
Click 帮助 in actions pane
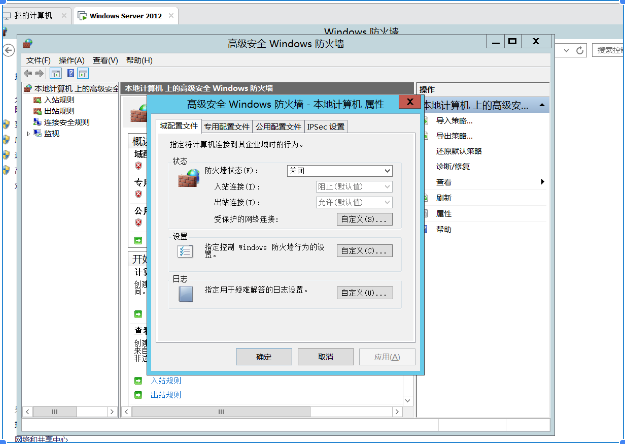[x=443, y=229]
